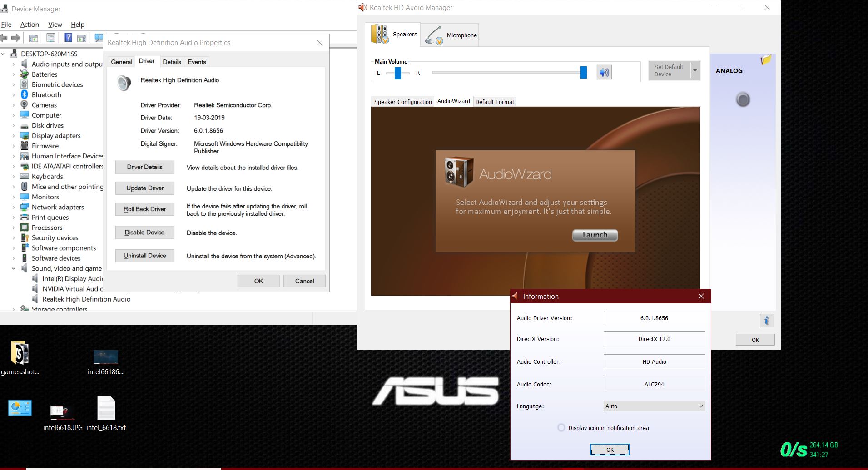Open the Language dropdown set to Auto
This screenshot has width=868, height=470.
click(654, 406)
